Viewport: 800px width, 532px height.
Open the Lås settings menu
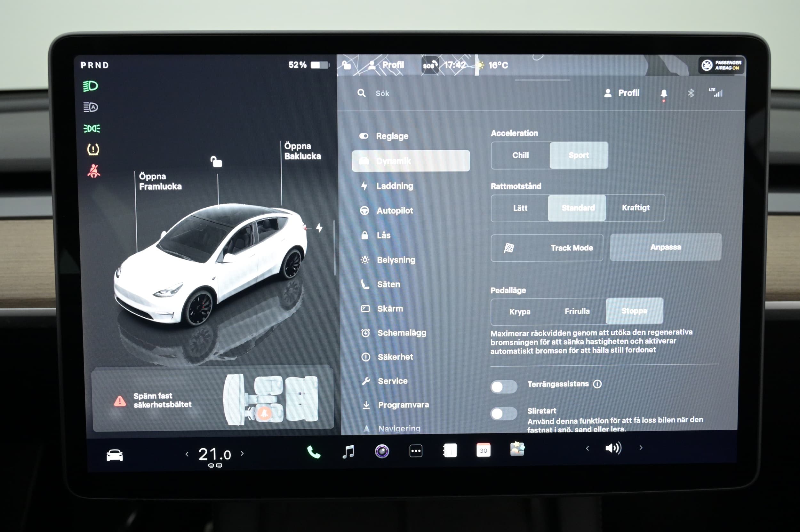[x=411, y=235]
